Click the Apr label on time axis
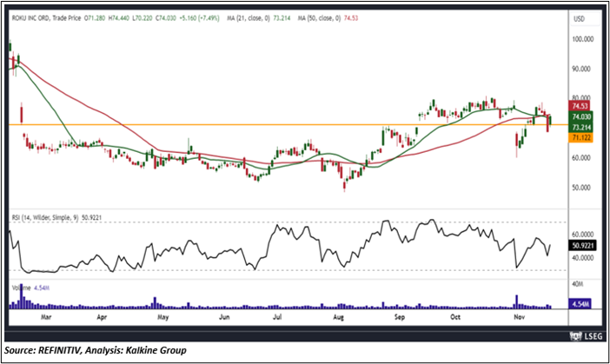This screenshot has height=364, width=610. tap(102, 317)
